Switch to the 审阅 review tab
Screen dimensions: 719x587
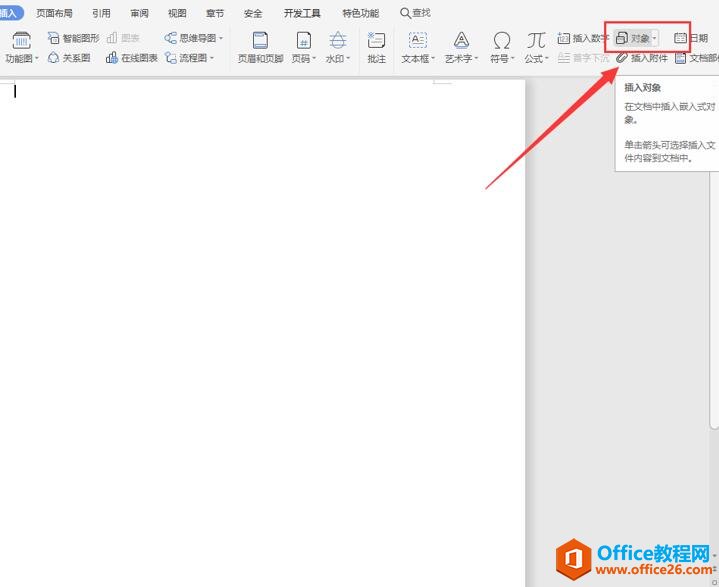point(139,13)
